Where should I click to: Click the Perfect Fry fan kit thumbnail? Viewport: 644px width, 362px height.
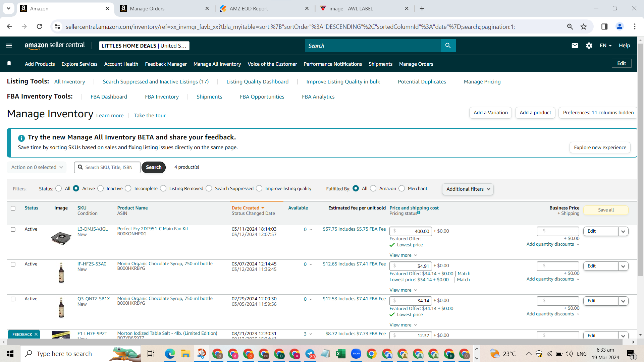click(x=61, y=238)
